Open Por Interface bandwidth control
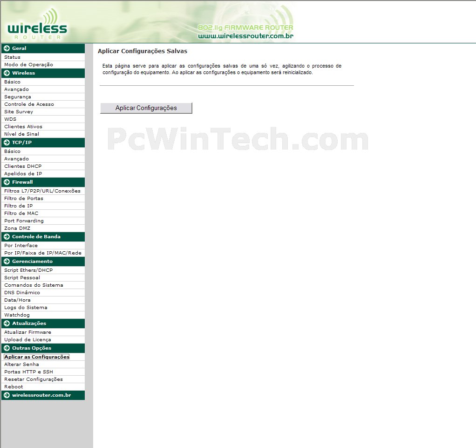 click(x=21, y=246)
